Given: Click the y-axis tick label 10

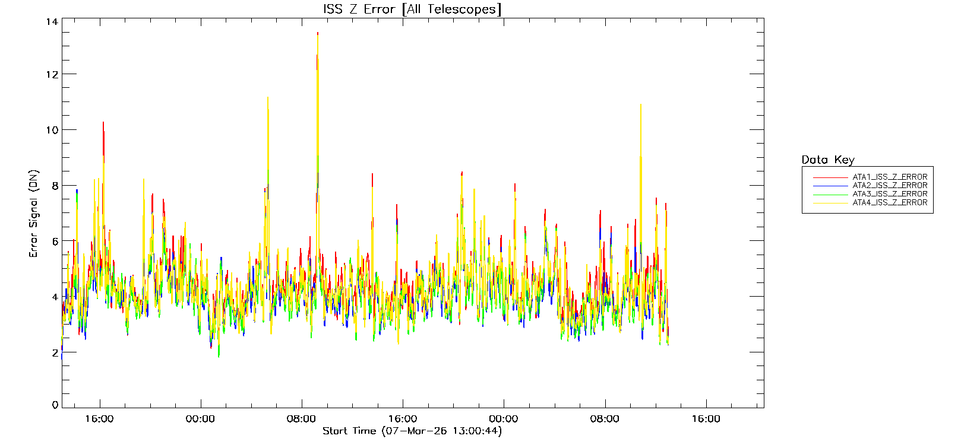Looking at the screenshot, I should [52, 129].
